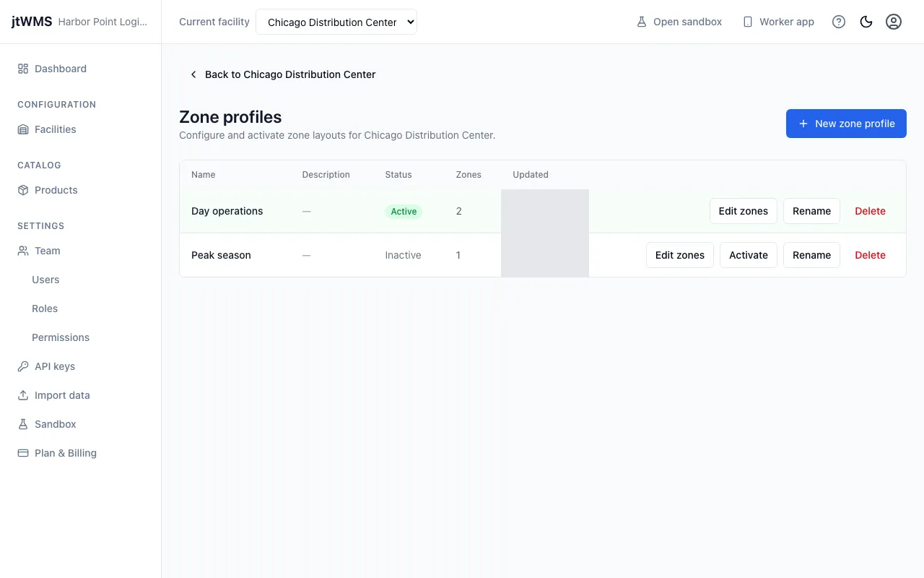The width and height of the screenshot is (924, 578).
Task: Click the Inactive status text
Action: pyautogui.click(x=403, y=255)
